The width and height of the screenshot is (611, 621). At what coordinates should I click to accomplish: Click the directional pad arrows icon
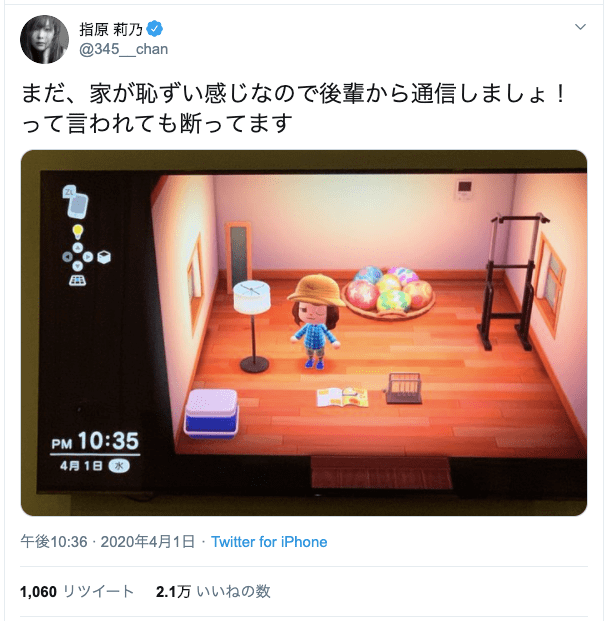pos(78,257)
